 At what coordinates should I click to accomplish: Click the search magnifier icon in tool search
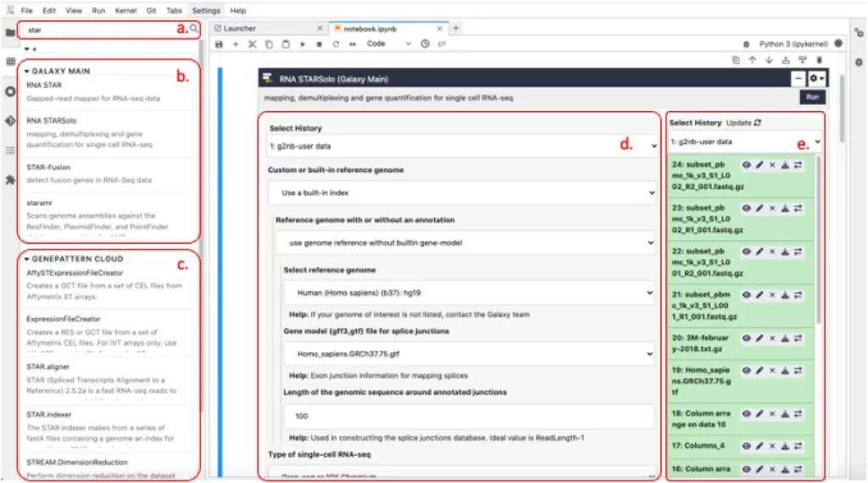194,28
